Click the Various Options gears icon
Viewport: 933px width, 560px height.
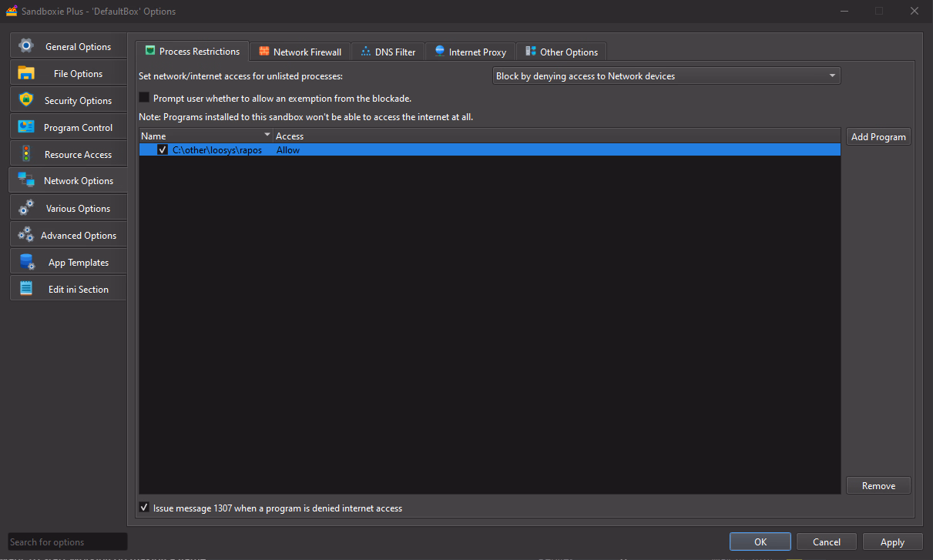point(26,208)
